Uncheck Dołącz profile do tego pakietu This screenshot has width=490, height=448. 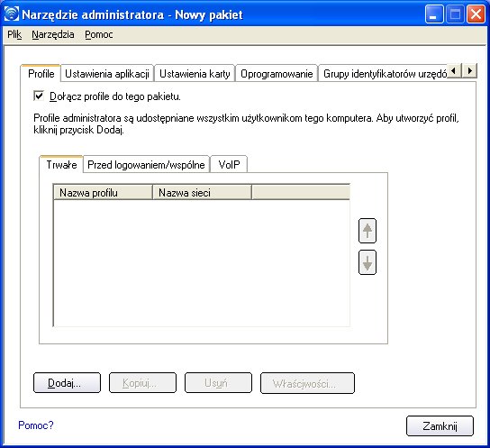pos(39,96)
